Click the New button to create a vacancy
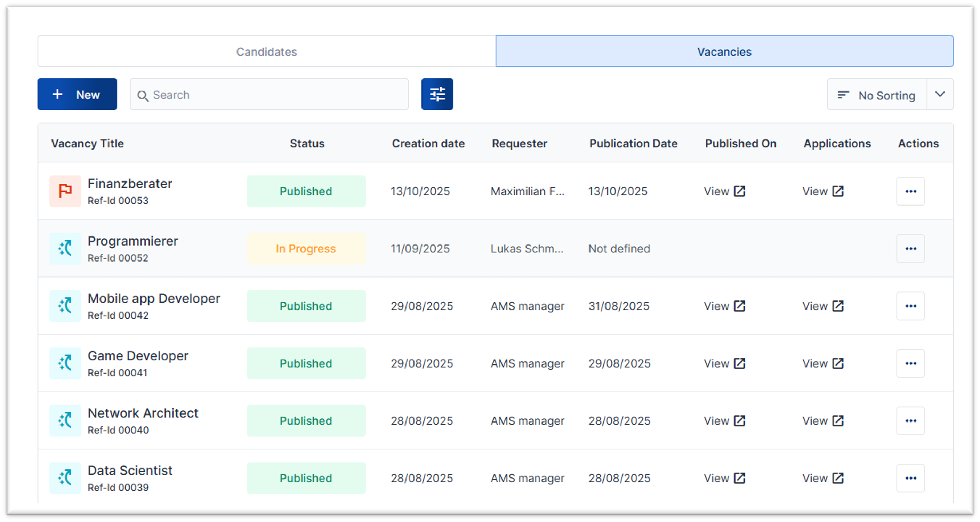The image size is (980, 522). pyautogui.click(x=77, y=94)
